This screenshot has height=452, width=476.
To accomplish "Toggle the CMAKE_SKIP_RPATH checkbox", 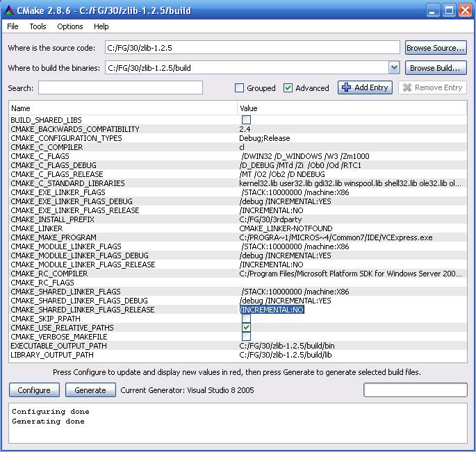I will (x=246, y=319).
